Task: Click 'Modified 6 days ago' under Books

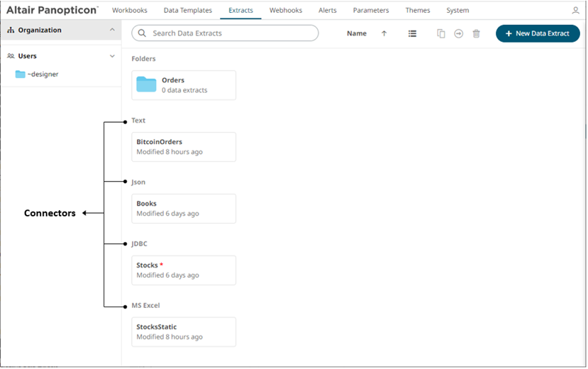Action: tap(167, 214)
